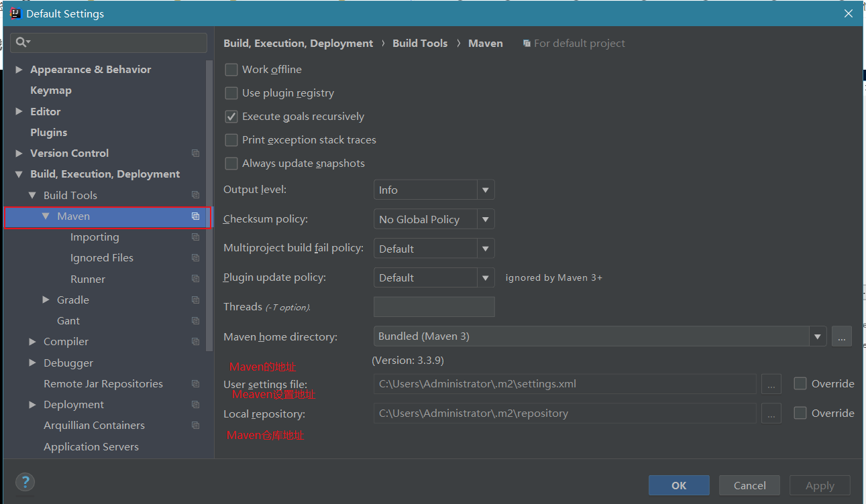Open the help question mark icon

click(x=25, y=481)
